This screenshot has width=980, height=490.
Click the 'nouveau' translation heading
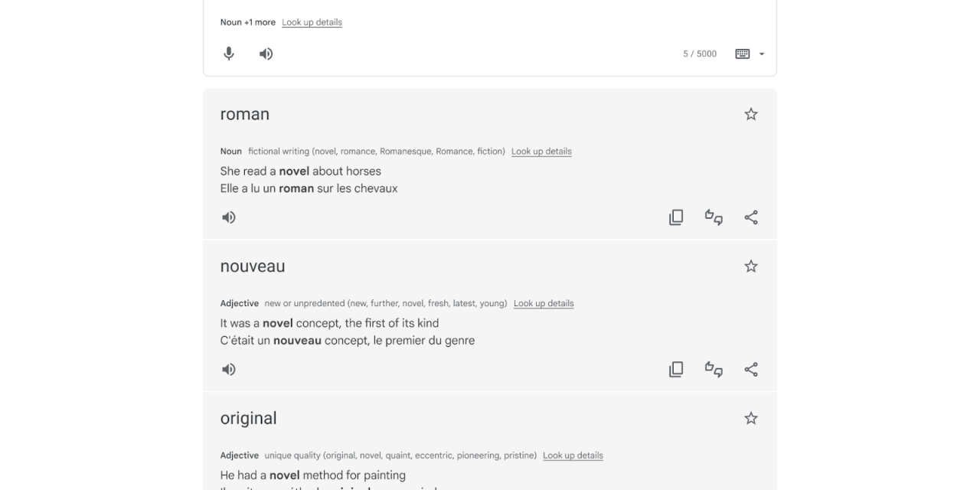click(253, 266)
